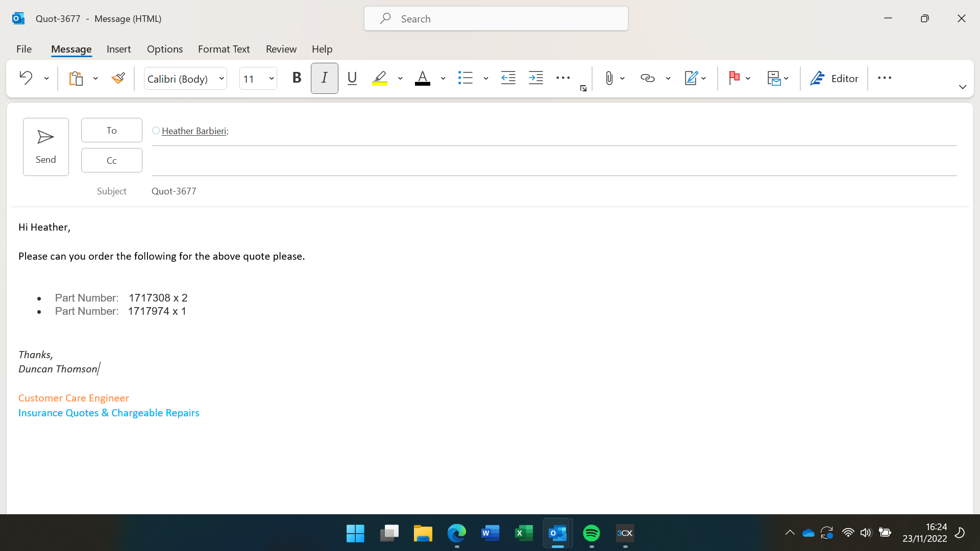
Task: Apply the yellow text highlight color
Action: (x=380, y=78)
